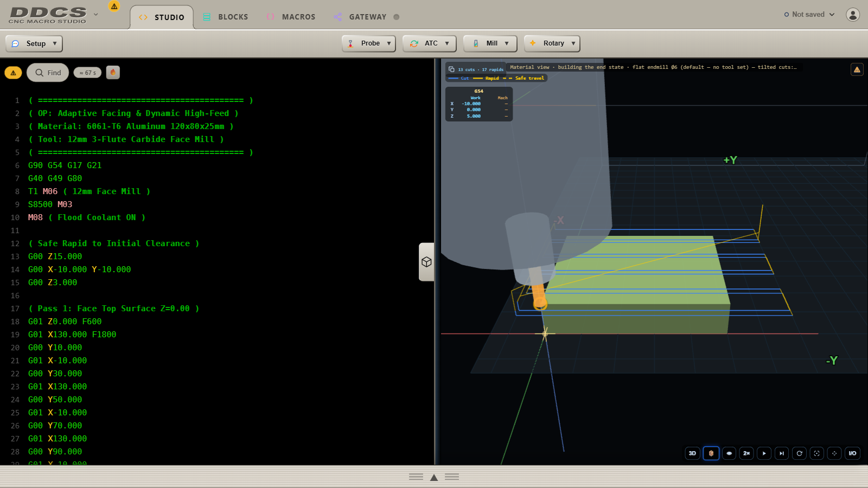
Task: Click the G54 work offset readout header
Action: click(478, 91)
